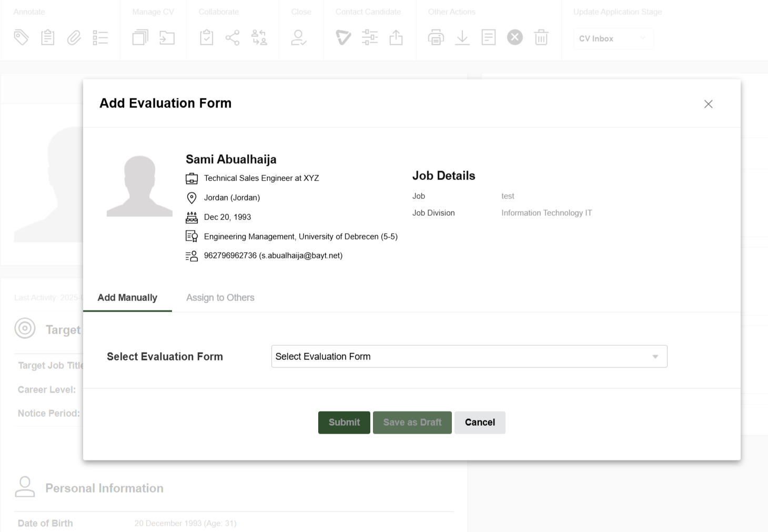The image size is (768, 532).
Task: Click the printer icon in Other Actions
Action: tap(436, 37)
